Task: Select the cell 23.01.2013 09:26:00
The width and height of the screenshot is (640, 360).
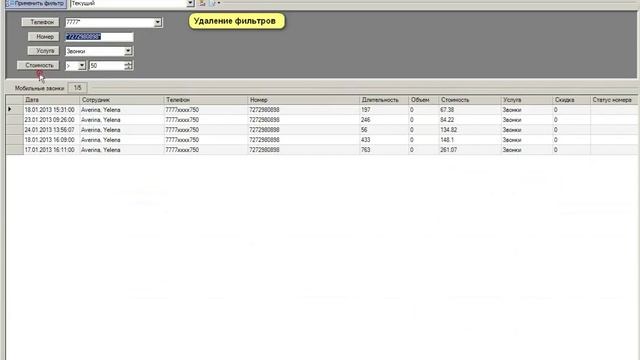Action: point(51,120)
